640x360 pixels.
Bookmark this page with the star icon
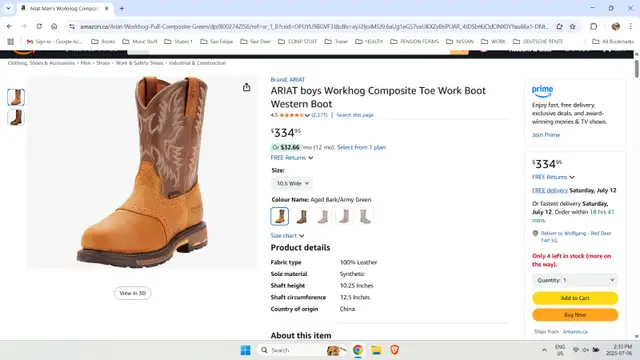click(x=573, y=27)
